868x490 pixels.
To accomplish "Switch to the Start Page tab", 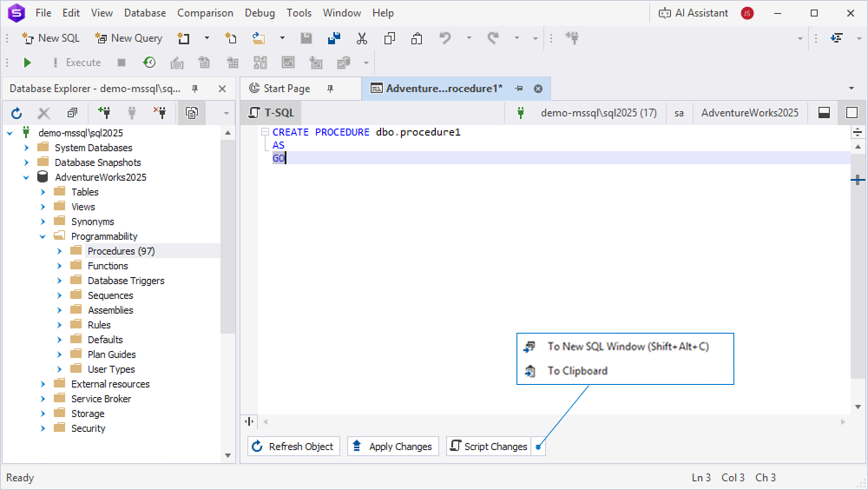I will point(286,89).
